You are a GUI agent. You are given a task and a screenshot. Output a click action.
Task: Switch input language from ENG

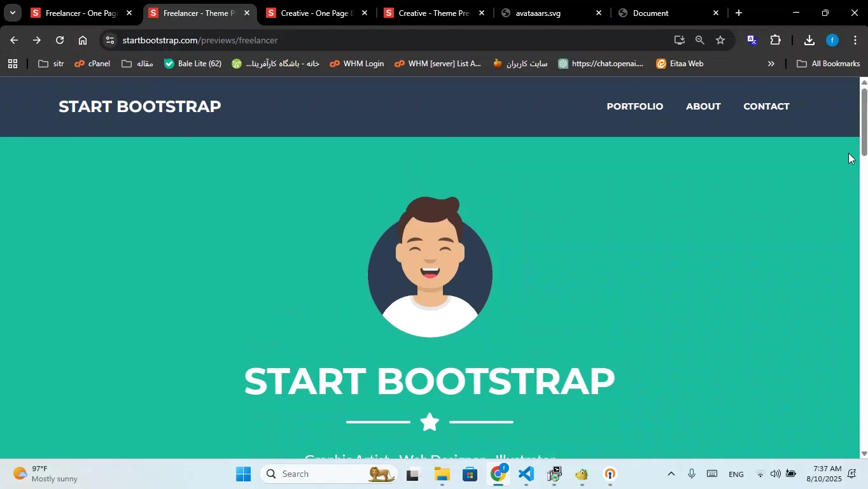736,474
